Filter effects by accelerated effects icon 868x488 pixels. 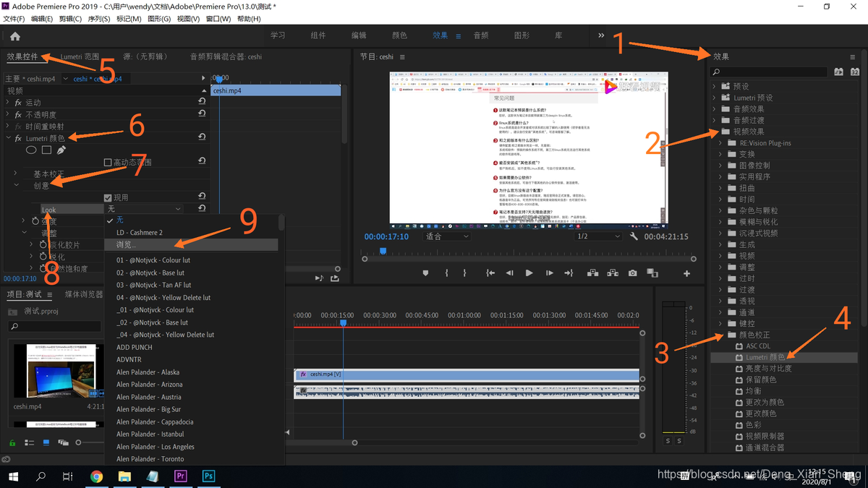tap(838, 72)
